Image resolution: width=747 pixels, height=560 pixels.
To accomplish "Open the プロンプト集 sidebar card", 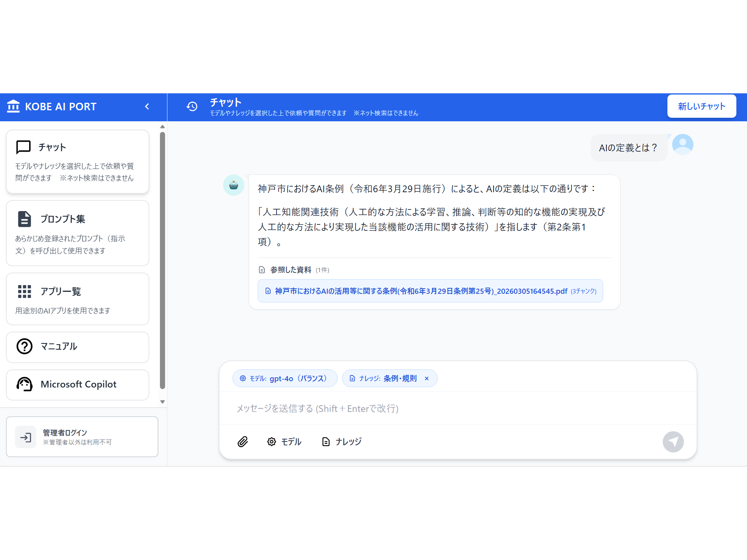I will [78, 233].
